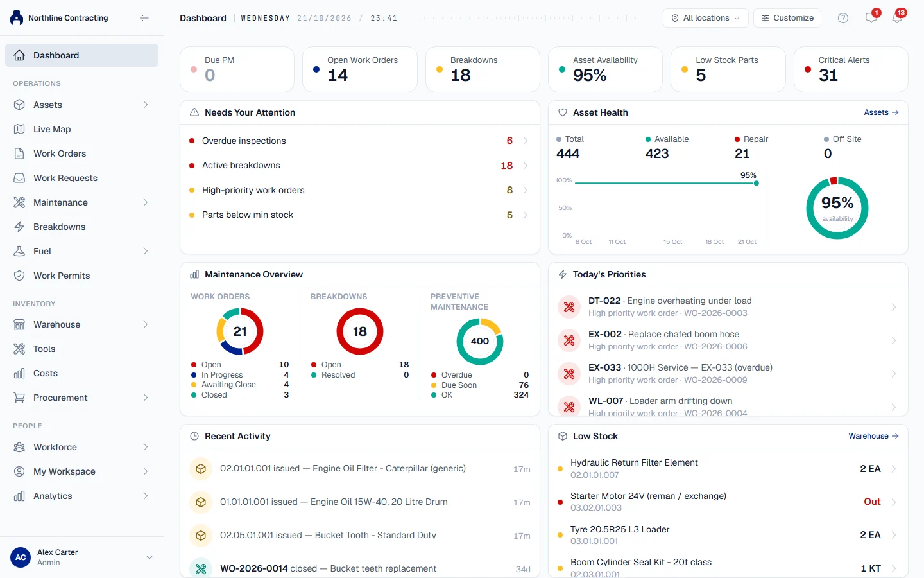Click the Northline Contracting logo icon
924x578 pixels.
(17, 18)
